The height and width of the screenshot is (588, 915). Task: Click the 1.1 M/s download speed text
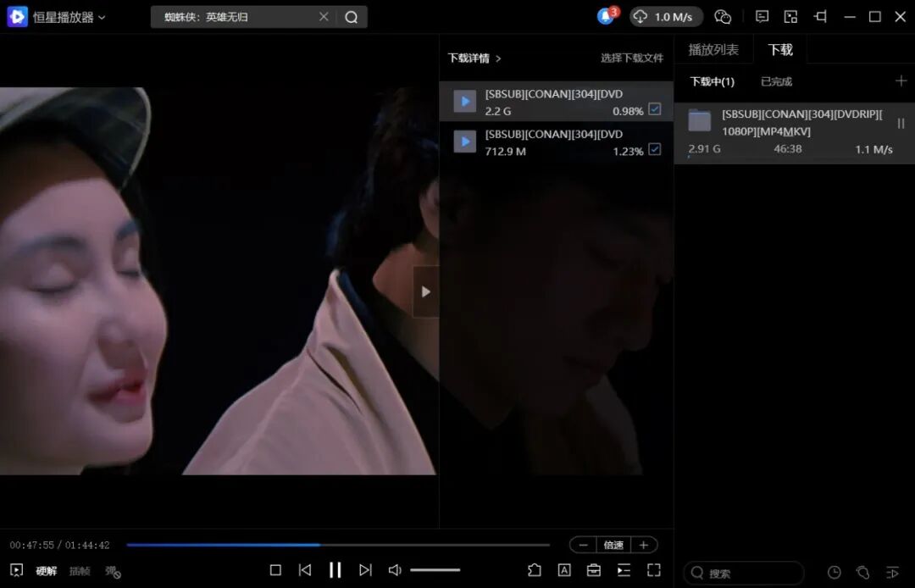point(873,150)
